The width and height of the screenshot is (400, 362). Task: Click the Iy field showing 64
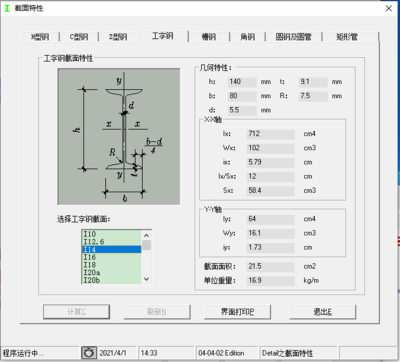pyautogui.click(x=271, y=219)
